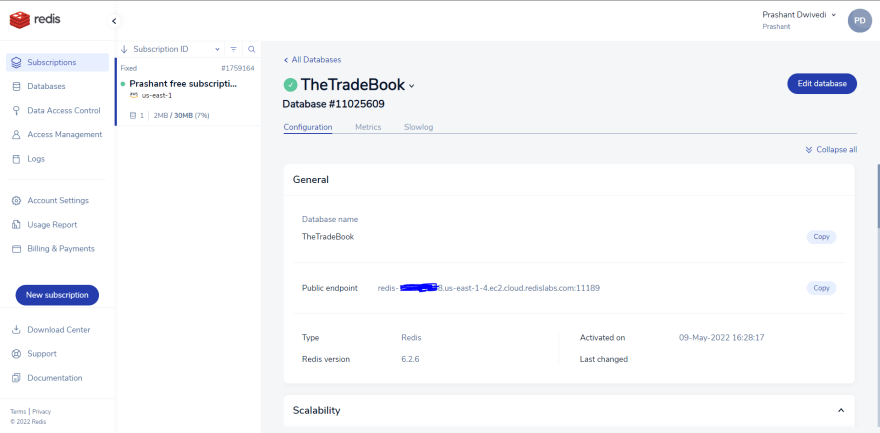Click the Support lifebuoy icon

pos(16,354)
